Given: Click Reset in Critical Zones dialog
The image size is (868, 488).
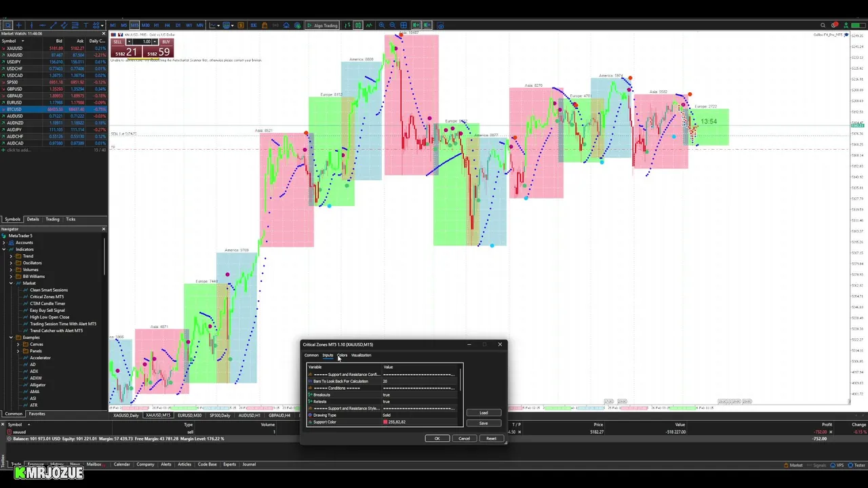Looking at the screenshot, I should pyautogui.click(x=491, y=439).
